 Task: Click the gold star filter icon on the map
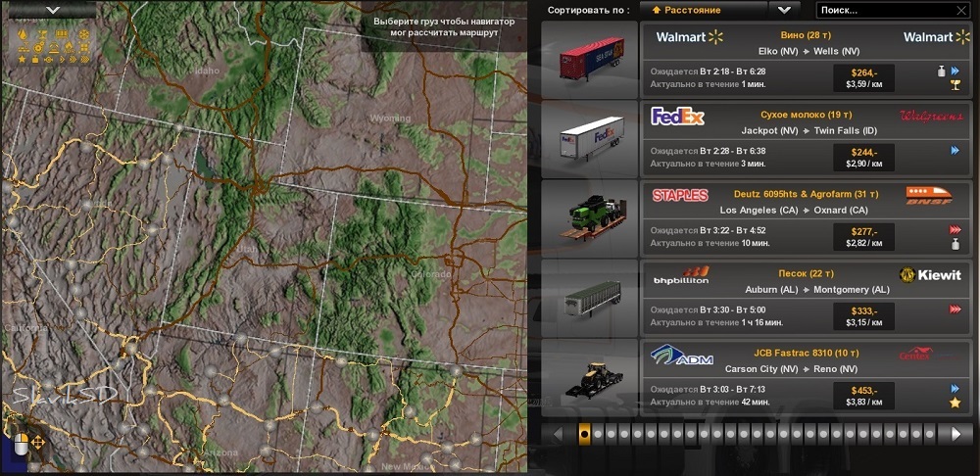coord(22,59)
